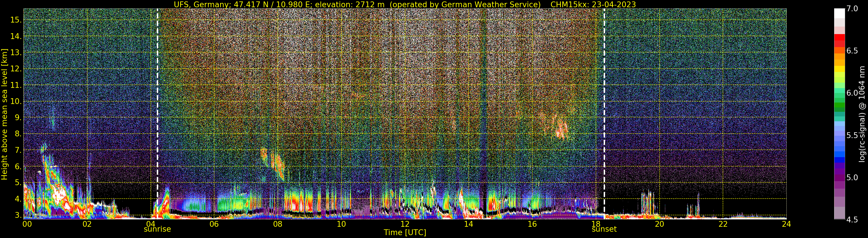Image resolution: width=868 pixels, height=238 pixels.
Task: Click the colorbar value label '6.5'
Action: [852, 51]
